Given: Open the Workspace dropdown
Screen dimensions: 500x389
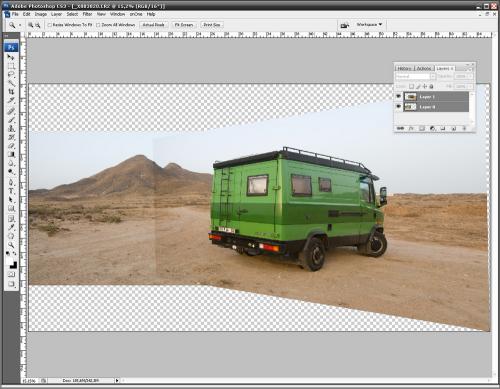Looking at the screenshot, I should pyautogui.click(x=369, y=25).
